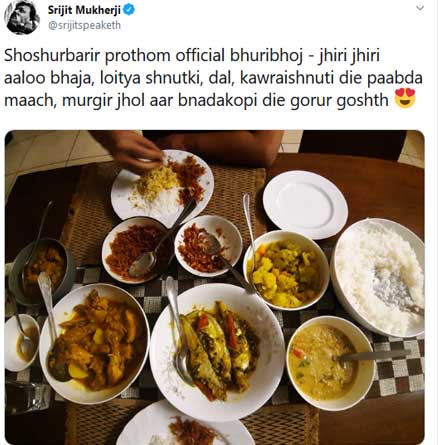The width and height of the screenshot is (438, 445).
Task: Click the cauliflower curry bowl in photo
Action: 286,270
